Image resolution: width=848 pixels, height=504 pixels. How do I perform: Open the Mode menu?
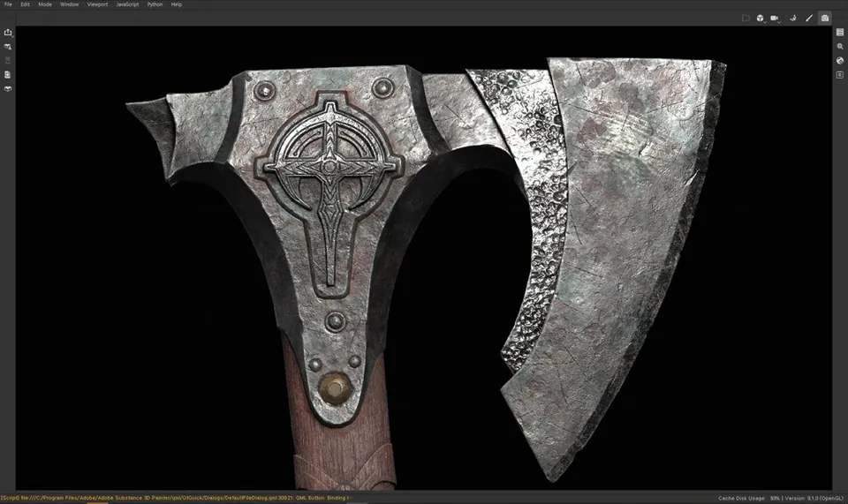pos(45,4)
